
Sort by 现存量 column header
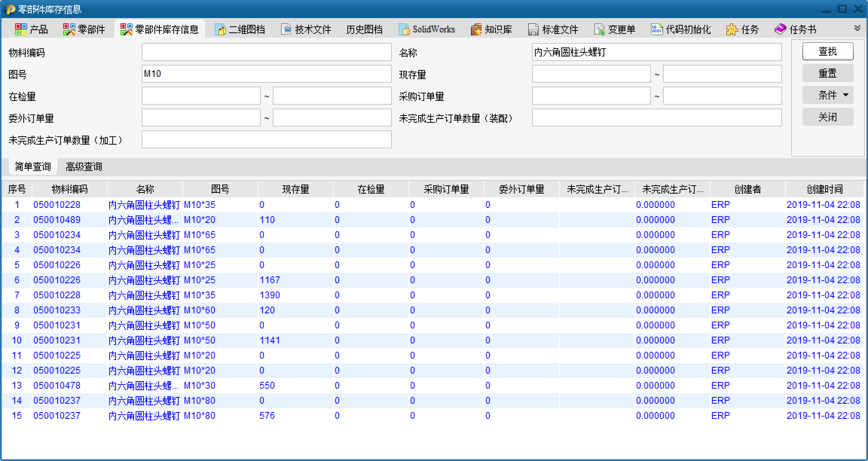point(295,189)
